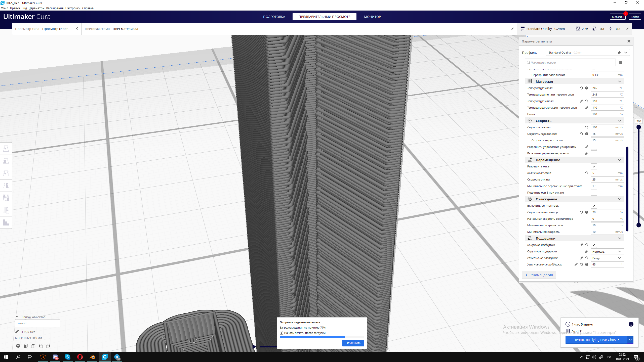Open print time info icon
This screenshot has width=644, height=362.
(631, 324)
